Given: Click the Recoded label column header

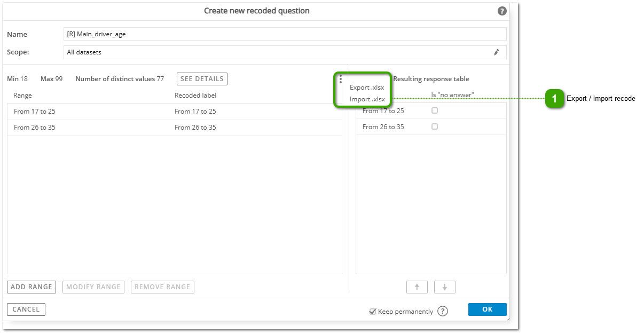Looking at the screenshot, I should [x=195, y=96].
